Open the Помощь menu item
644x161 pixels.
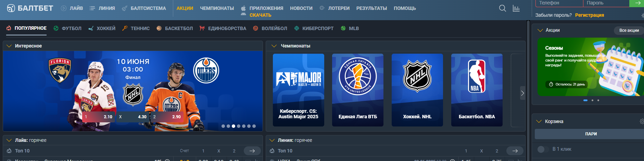pyautogui.click(x=405, y=8)
